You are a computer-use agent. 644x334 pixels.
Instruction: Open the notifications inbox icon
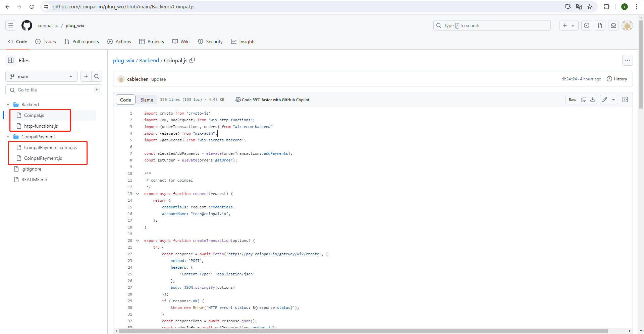613,25
